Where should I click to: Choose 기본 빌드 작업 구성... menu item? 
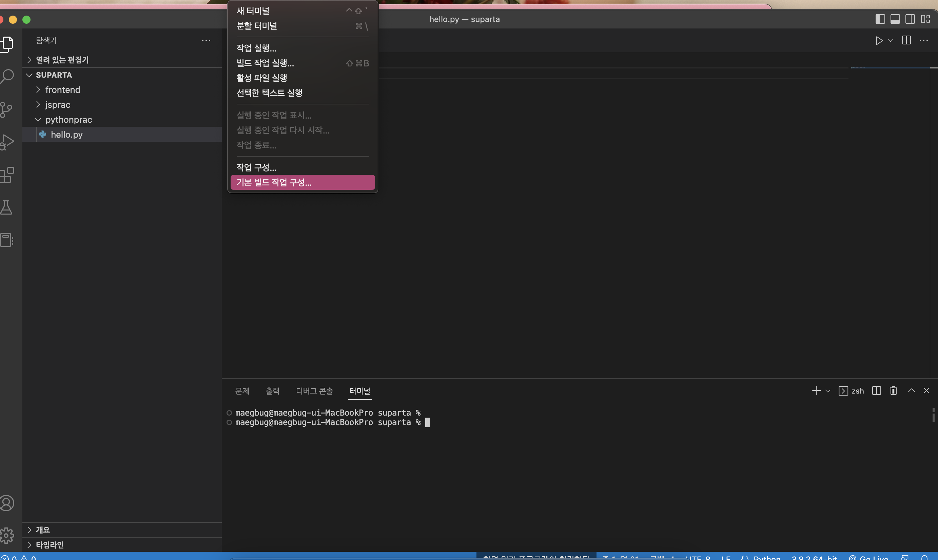coord(302,182)
